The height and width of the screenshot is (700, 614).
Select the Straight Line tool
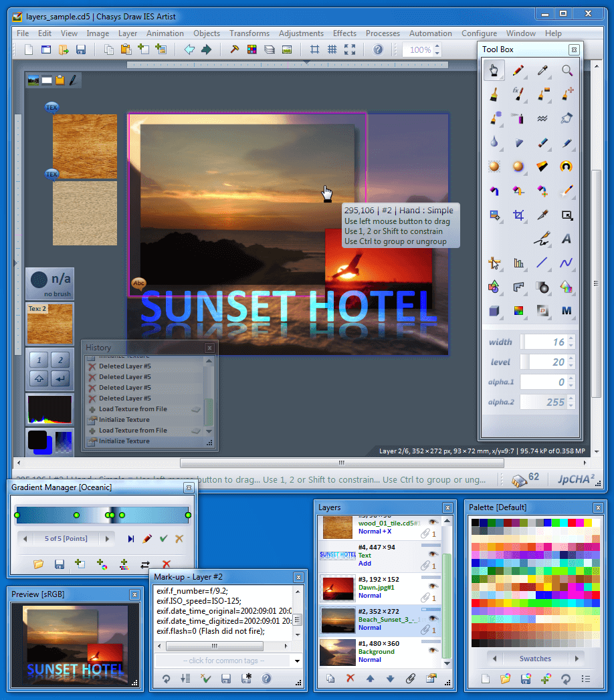tap(544, 263)
